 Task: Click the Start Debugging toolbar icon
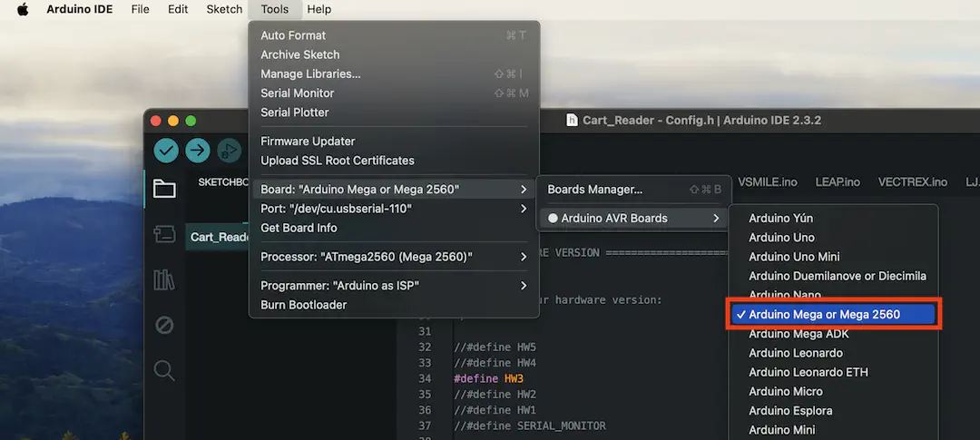229,151
